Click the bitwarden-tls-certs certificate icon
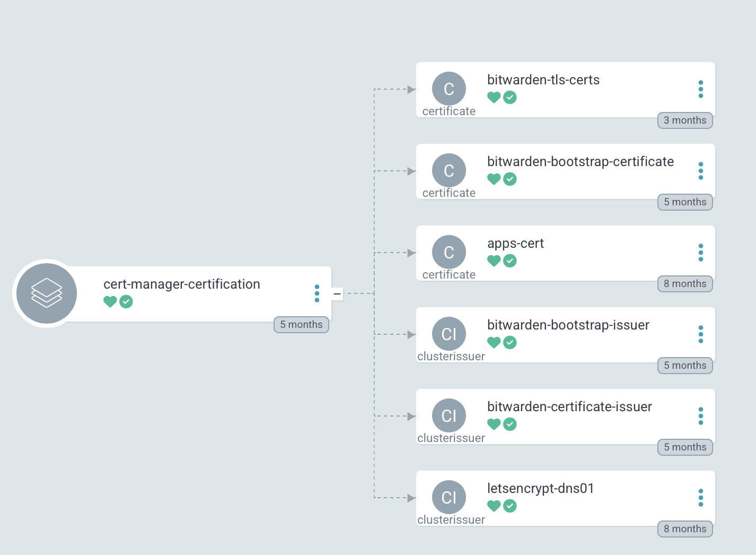Image resolution: width=756 pixels, height=555 pixels. [449, 89]
